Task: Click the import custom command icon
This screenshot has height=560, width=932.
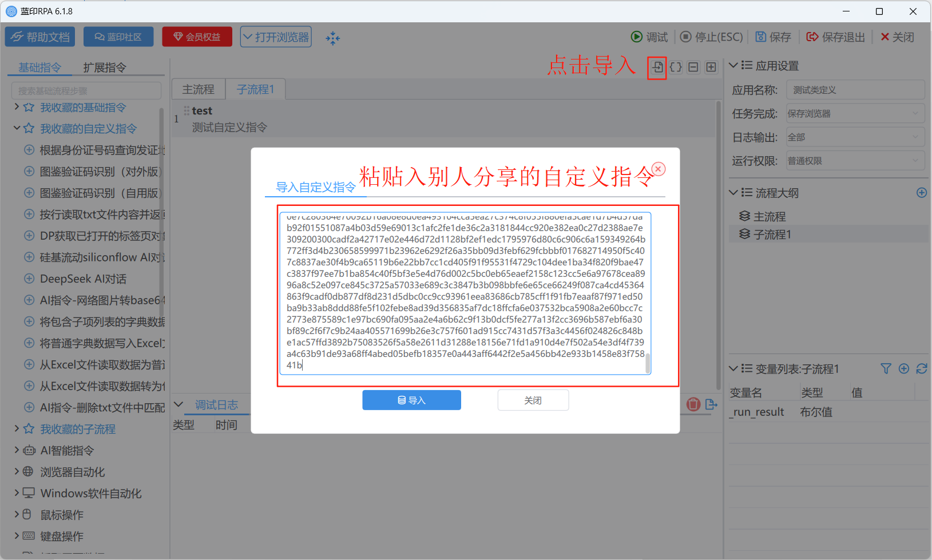Action: [x=657, y=67]
